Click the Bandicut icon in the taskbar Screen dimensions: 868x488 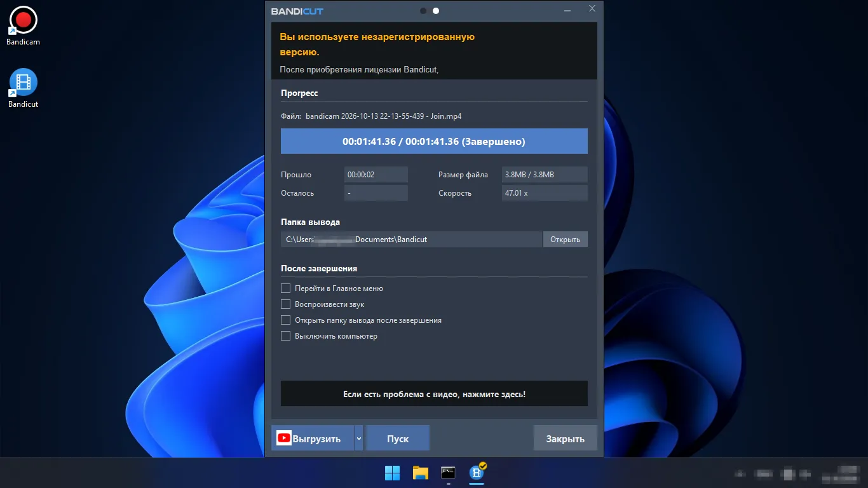click(477, 473)
